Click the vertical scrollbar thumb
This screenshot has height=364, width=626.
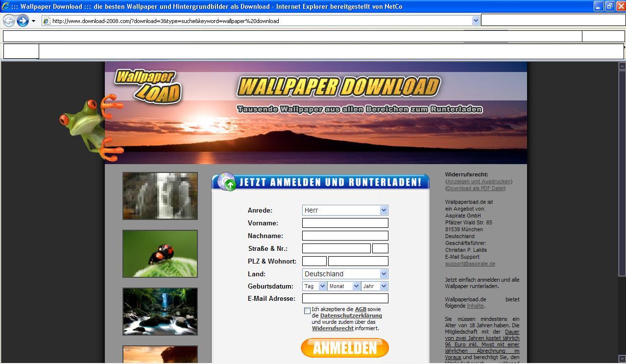coord(622,171)
